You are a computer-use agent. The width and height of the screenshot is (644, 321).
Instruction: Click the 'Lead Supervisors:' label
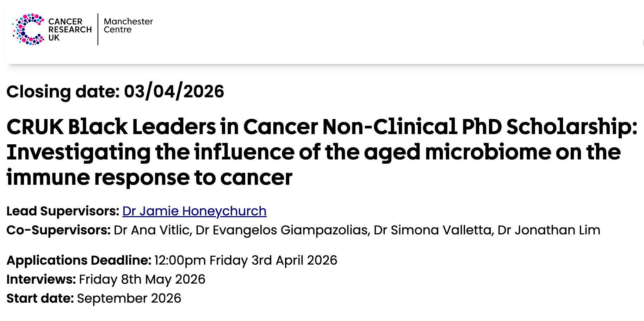(x=63, y=211)
